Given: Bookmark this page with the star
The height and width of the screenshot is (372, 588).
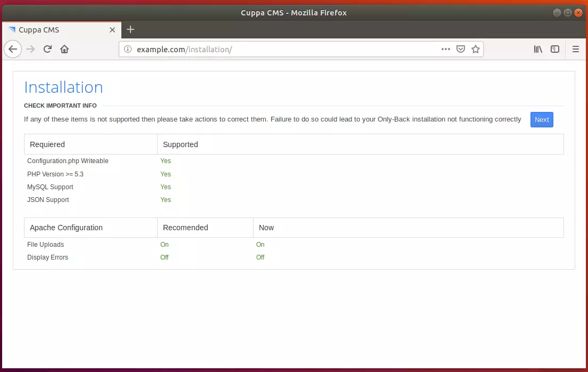Looking at the screenshot, I should [476, 49].
